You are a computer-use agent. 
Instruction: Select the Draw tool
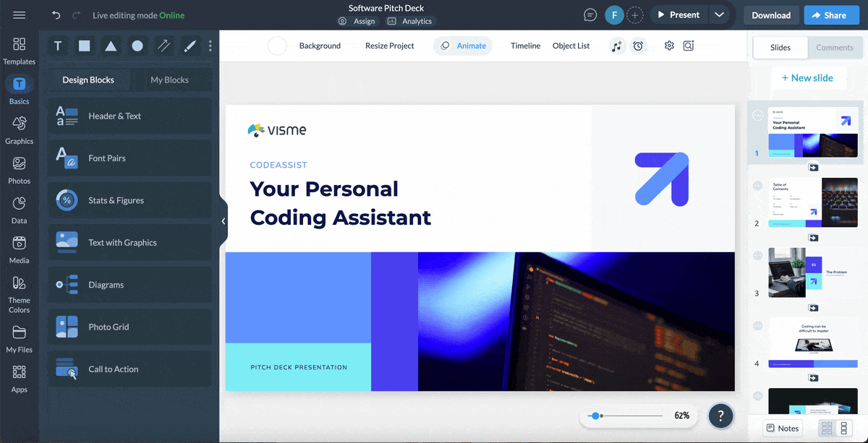190,46
